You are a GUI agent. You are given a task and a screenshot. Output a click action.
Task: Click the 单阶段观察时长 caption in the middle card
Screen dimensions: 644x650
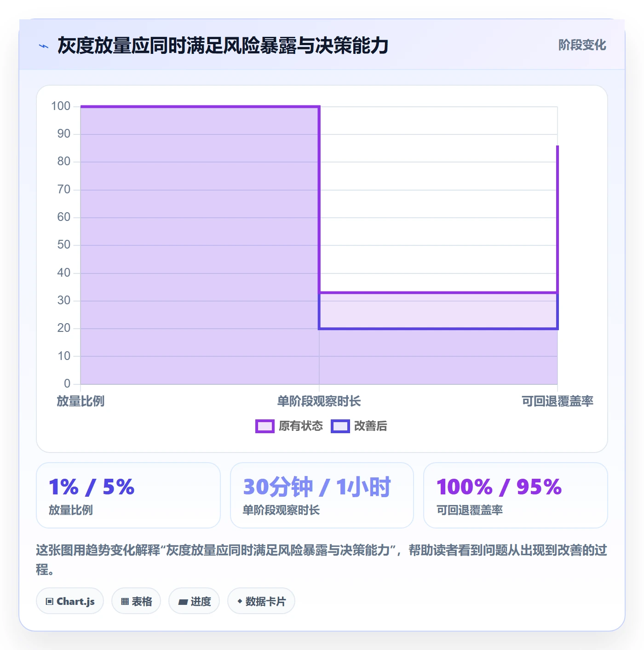coord(281,510)
